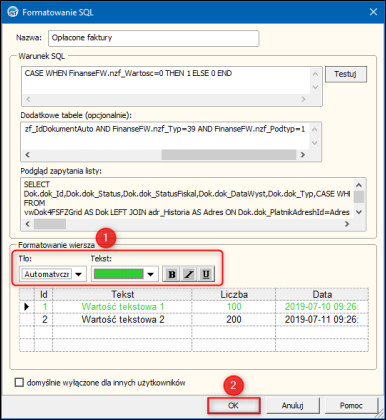Click the Dodatkowe tabele horizontal scrollbar thumb
The height and width of the screenshot is (420, 386).
pos(229,155)
